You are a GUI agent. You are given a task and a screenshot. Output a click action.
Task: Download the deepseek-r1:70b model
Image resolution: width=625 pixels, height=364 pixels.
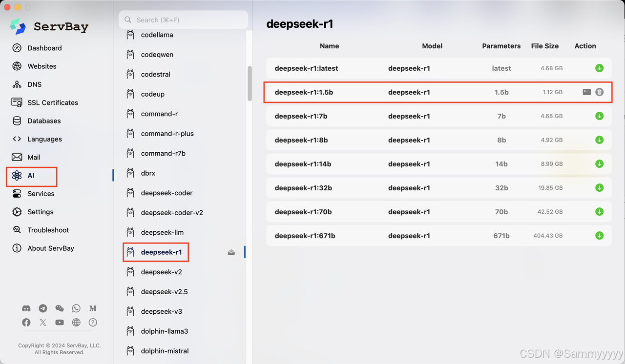pos(599,212)
